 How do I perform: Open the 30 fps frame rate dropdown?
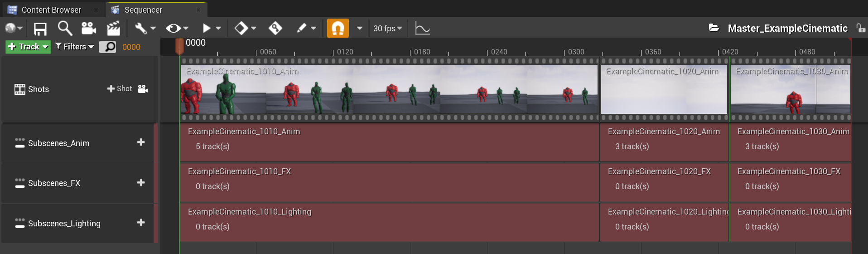[x=388, y=28]
